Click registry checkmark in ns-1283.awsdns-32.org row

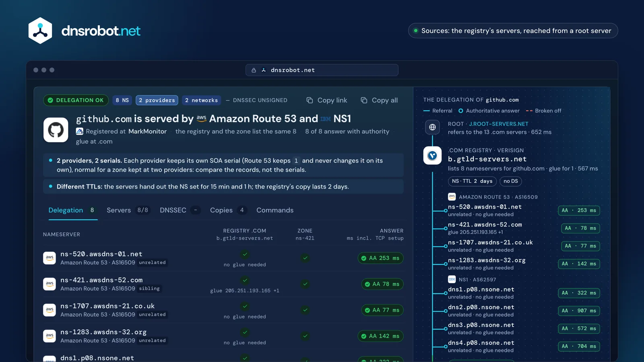245,332
